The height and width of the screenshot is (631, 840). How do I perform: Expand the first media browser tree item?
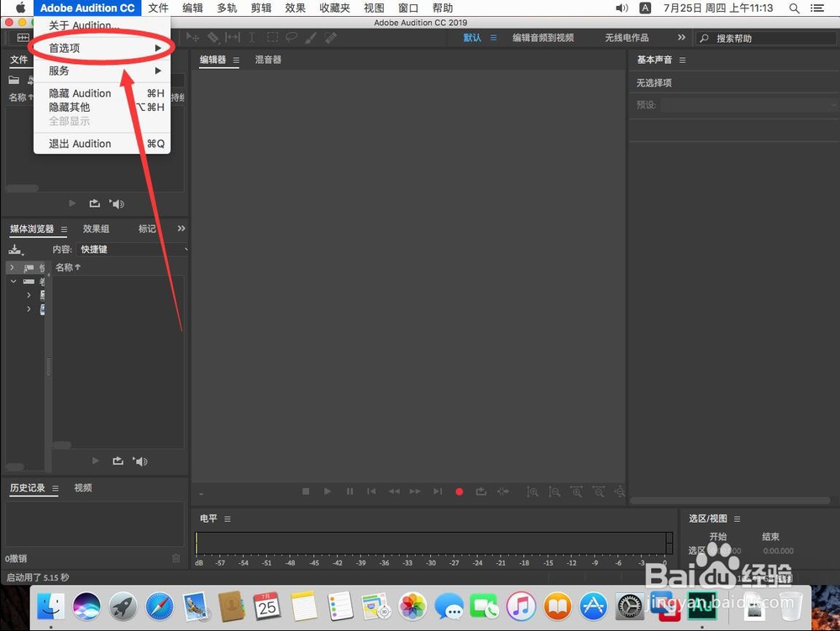pos(13,266)
